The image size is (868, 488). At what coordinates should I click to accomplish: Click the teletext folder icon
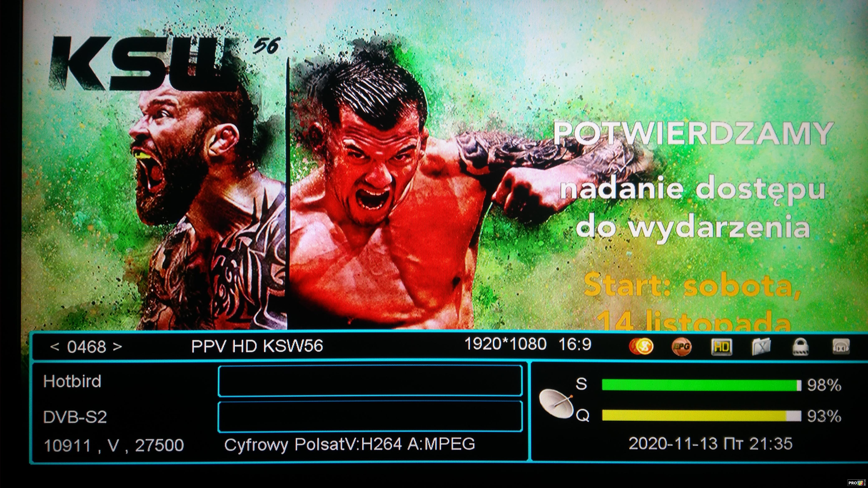762,346
